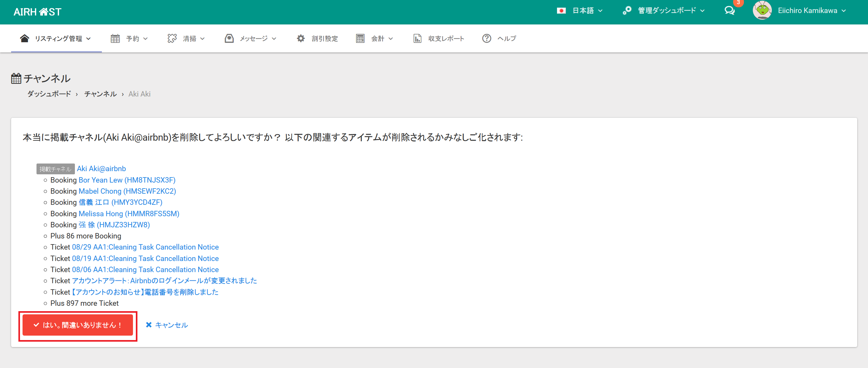Click the puzzle icon beside 清掃
Viewport: 868px width, 368px height.
[172, 38]
